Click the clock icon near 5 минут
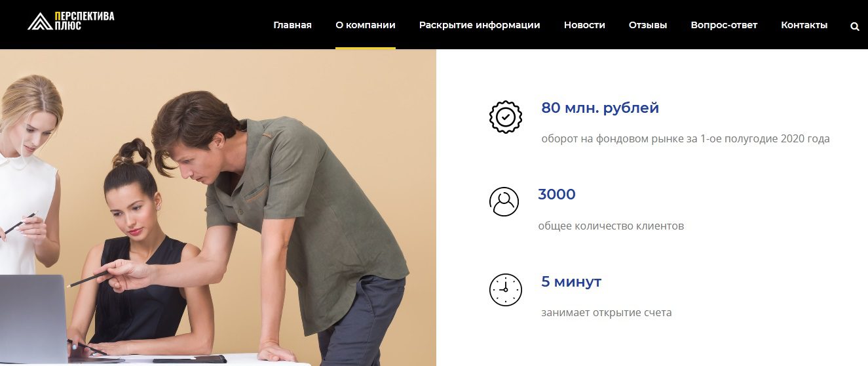The height and width of the screenshot is (366, 868). click(x=506, y=290)
